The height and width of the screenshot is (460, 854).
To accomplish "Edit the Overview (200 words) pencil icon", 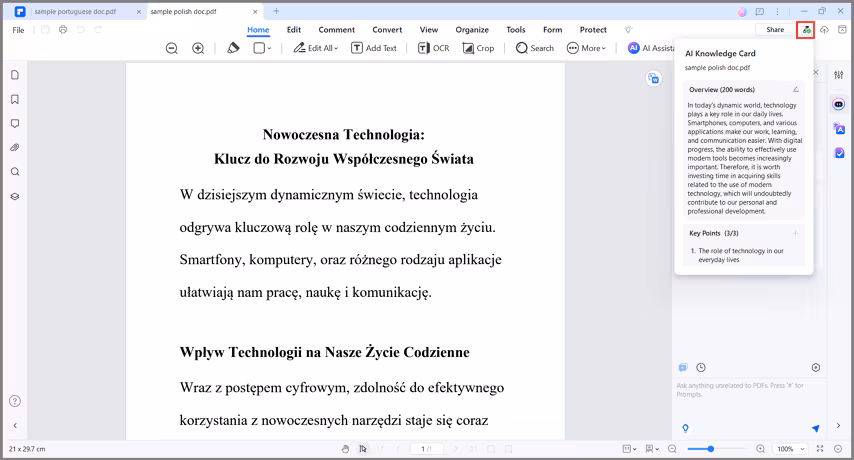I will click(796, 89).
